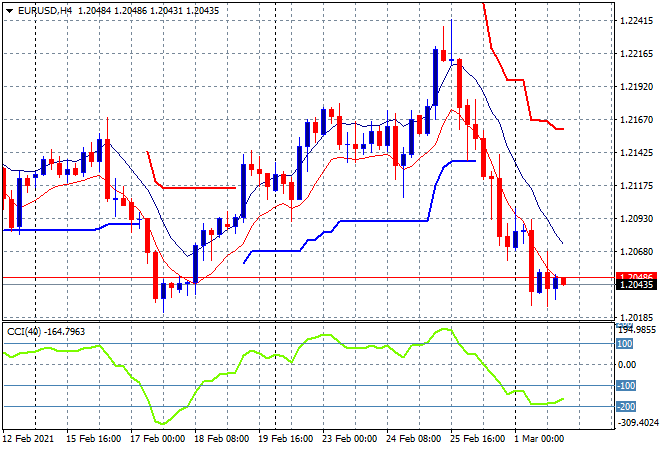Click the red price tag 1.20486

tap(636, 276)
